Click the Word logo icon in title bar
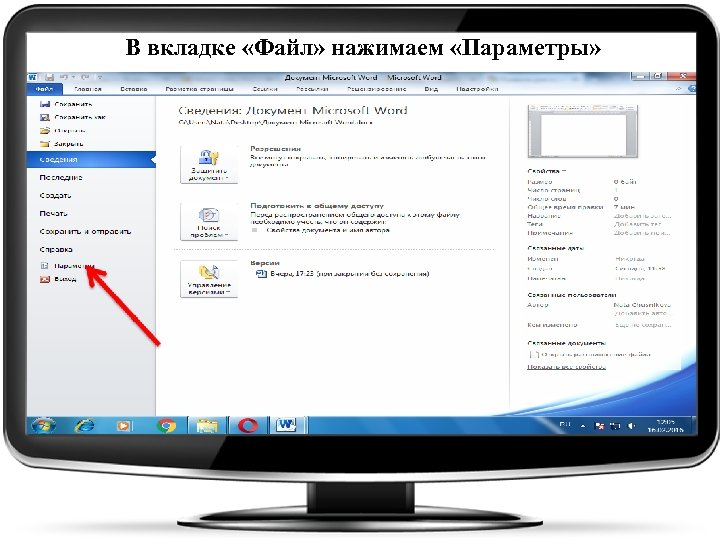 pos(33,77)
